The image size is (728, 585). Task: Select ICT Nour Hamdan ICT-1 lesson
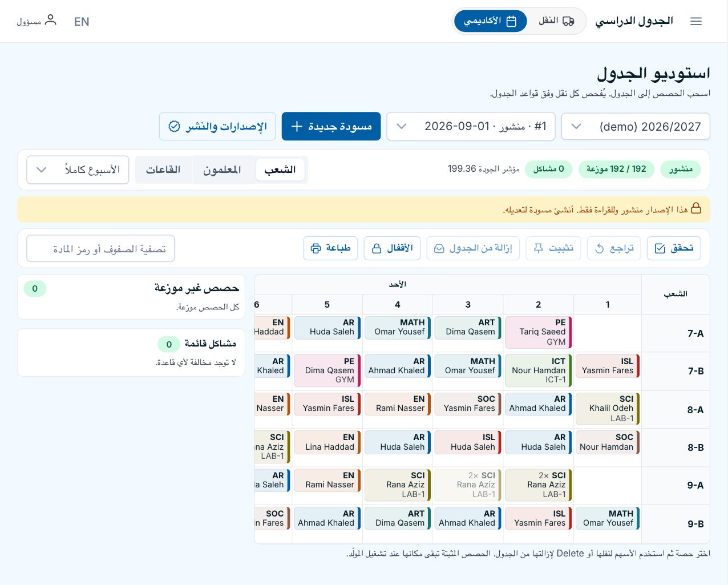[x=538, y=370]
